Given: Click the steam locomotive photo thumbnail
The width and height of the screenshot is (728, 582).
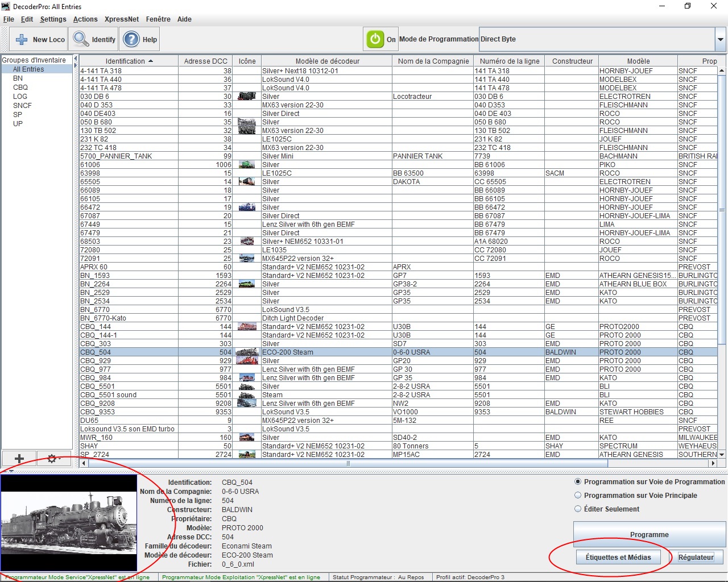Looking at the screenshot, I should 69,523.
